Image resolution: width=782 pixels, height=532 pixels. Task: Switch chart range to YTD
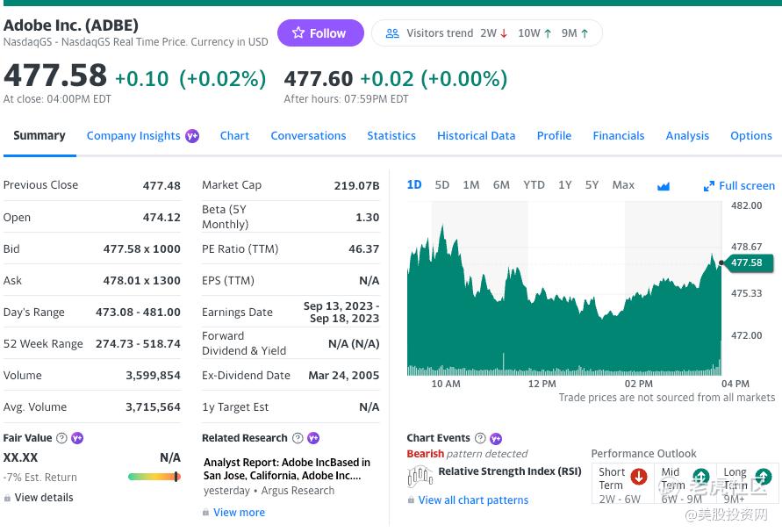534,185
